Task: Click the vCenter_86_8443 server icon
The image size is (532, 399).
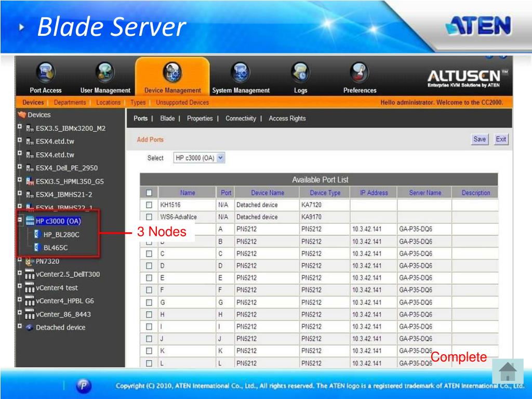Action: pyautogui.click(x=30, y=314)
